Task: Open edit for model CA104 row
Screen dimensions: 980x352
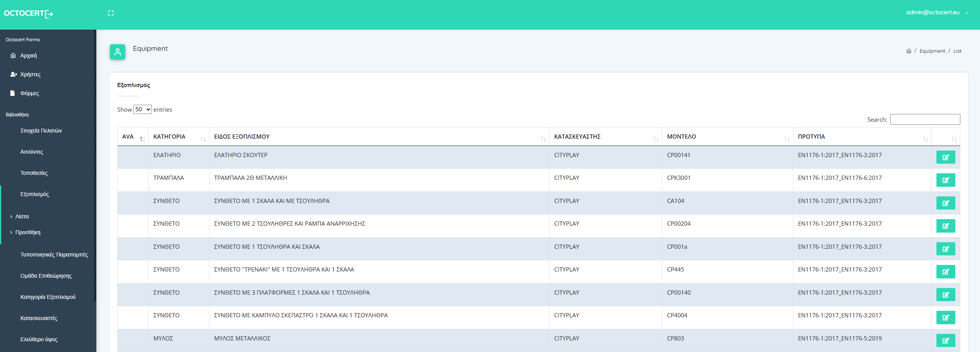Action: point(945,203)
